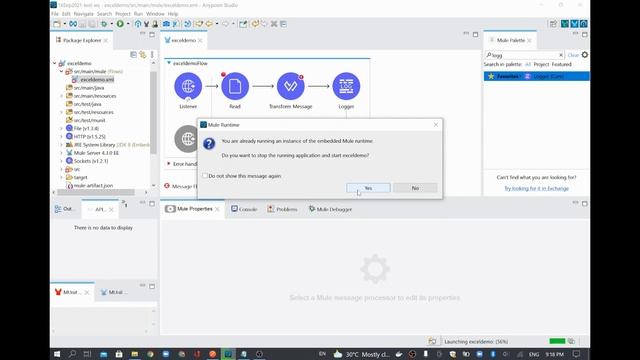Switch to the Problems tab
This screenshot has height=360, width=640.
282,209
